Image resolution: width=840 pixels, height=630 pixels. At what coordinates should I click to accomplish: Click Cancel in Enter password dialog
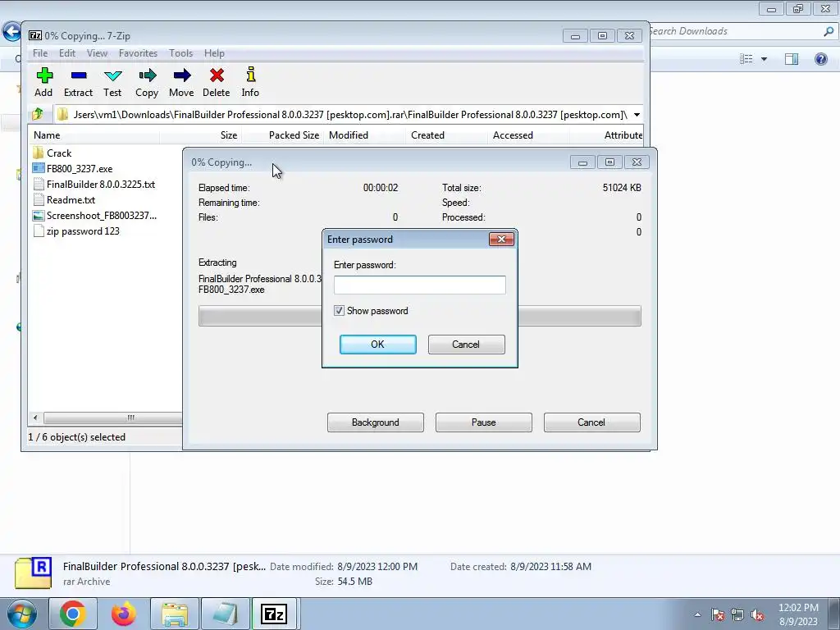pos(466,345)
